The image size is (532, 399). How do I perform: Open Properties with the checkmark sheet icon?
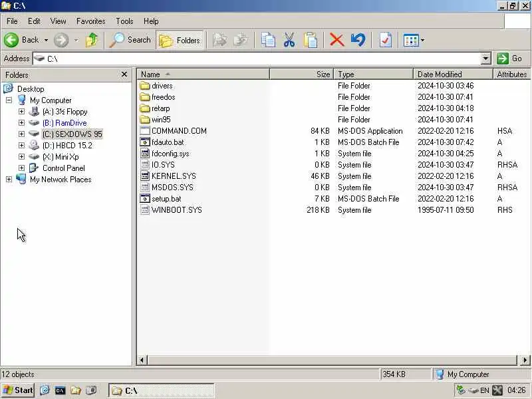386,40
